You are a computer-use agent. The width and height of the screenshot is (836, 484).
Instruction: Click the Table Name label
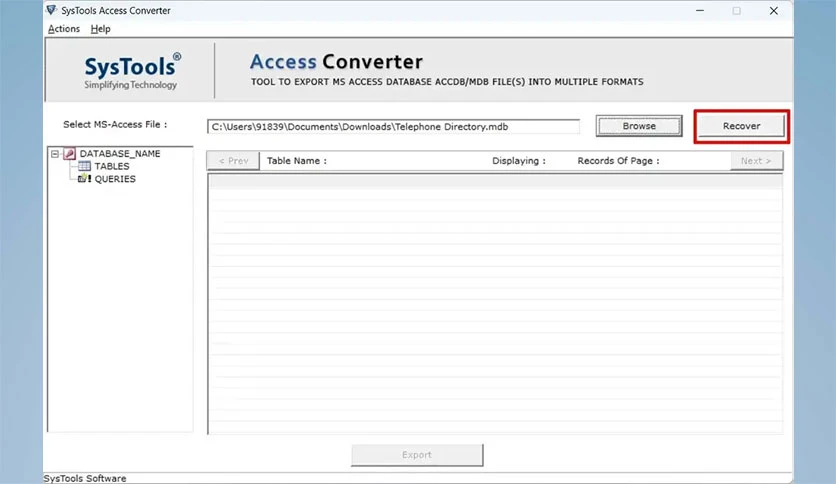[297, 161]
